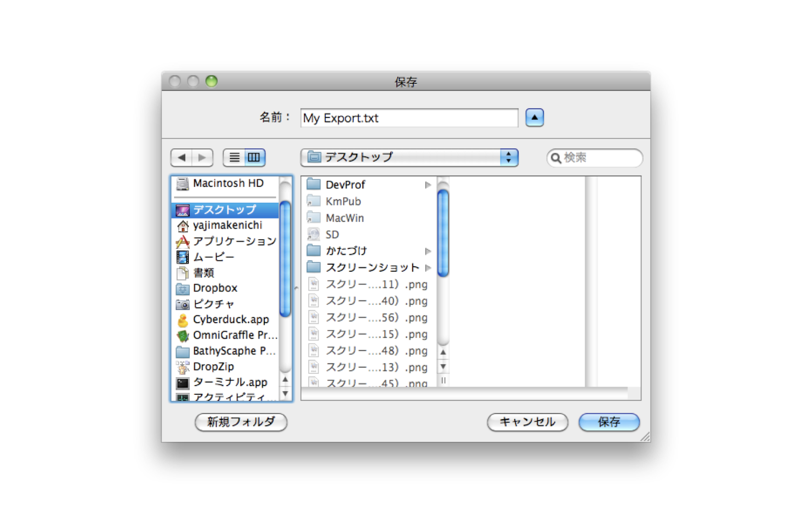Select Macintosh HD in the sidebar
This screenshot has height=508, width=812.
point(228,183)
